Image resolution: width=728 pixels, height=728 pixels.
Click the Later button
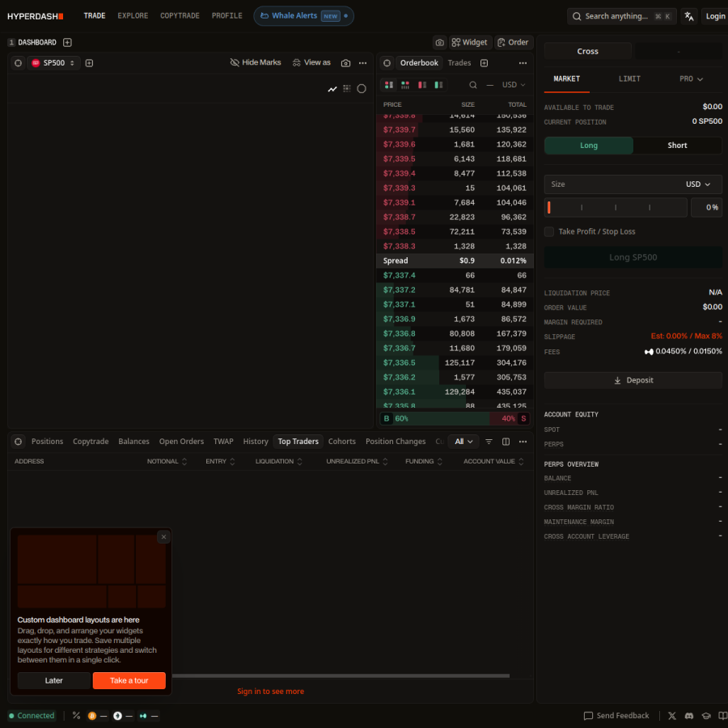tap(54, 680)
